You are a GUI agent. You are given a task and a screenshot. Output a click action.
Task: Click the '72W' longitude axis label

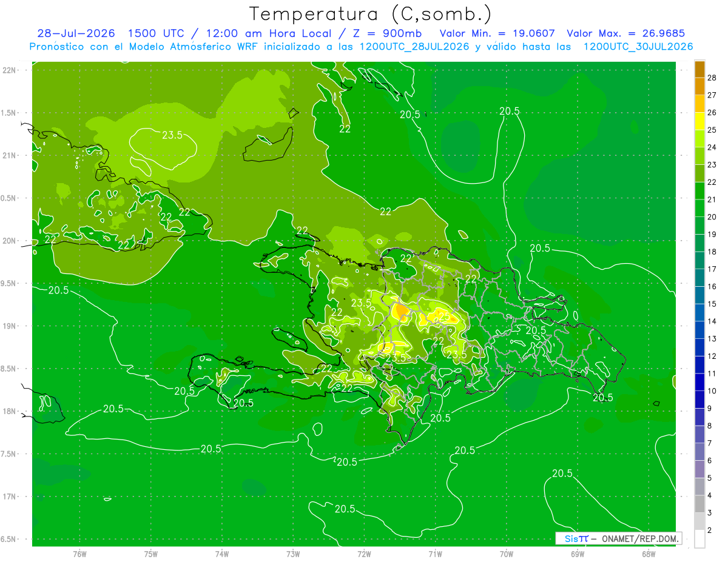tap(364, 554)
